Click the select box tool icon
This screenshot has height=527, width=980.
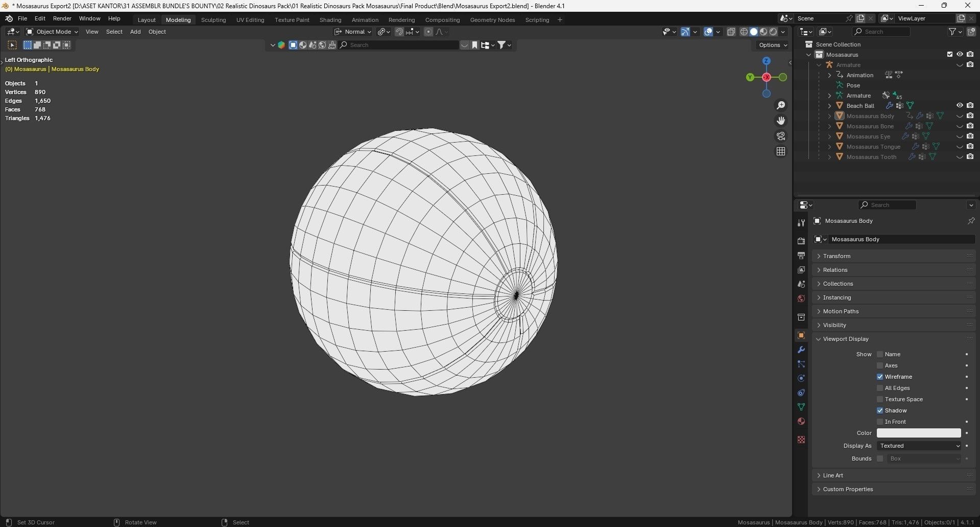click(12, 45)
